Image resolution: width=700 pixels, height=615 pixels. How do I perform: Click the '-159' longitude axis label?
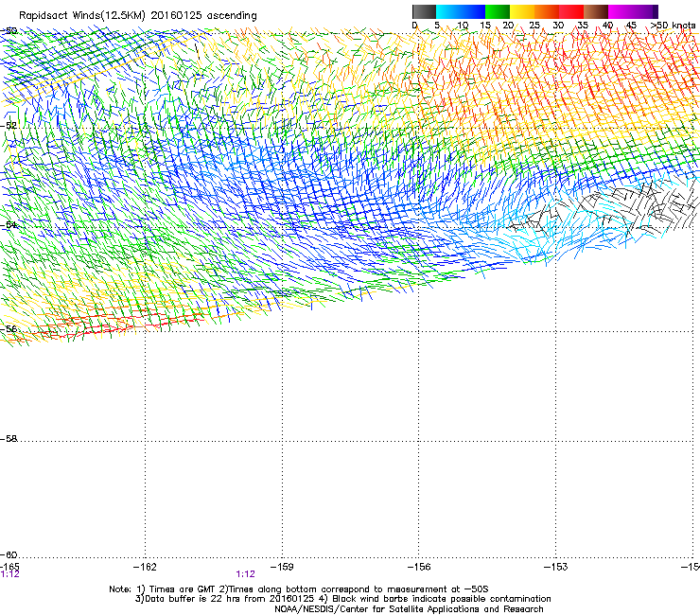click(x=282, y=567)
